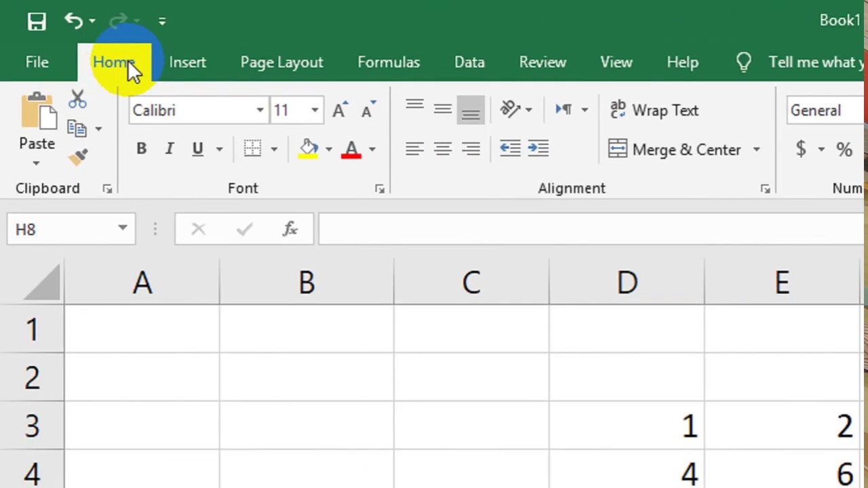Open the undo history dropdown arrow
This screenshot has height=488, width=868.
(x=92, y=22)
